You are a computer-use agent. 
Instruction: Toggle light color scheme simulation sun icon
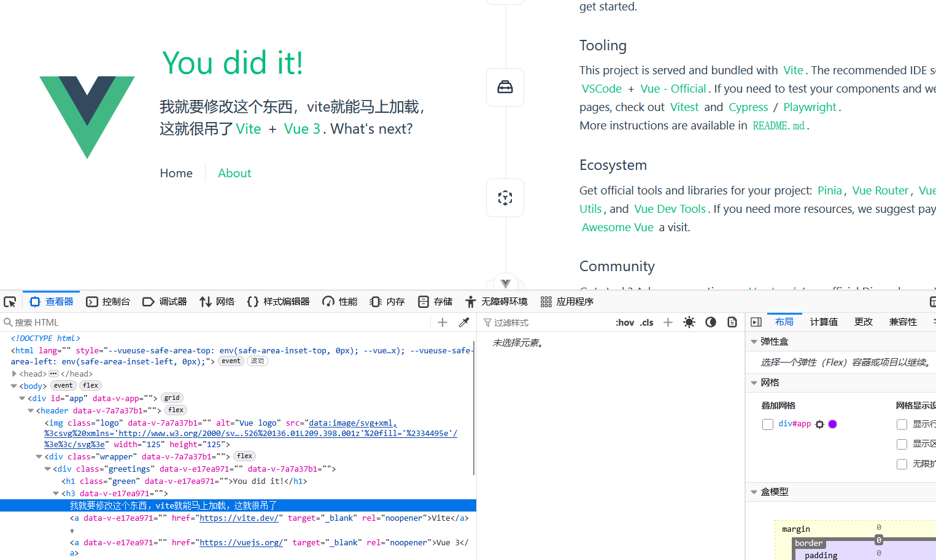[x=689, y=323]
